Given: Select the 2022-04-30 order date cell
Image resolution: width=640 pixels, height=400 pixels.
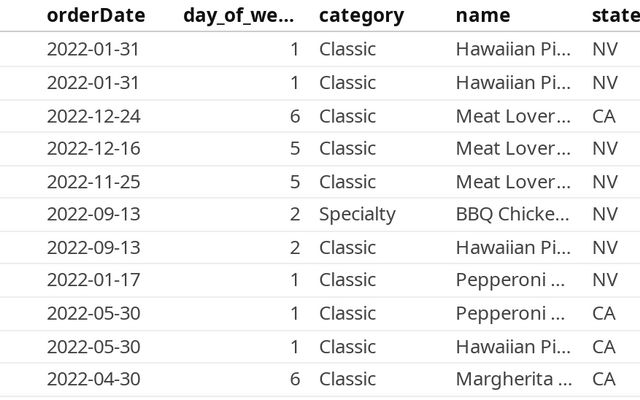Looking at the screenshot, I should pos(94,379).
